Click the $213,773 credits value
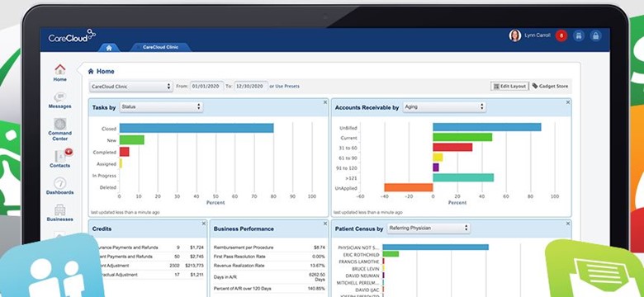 [195, 266]
